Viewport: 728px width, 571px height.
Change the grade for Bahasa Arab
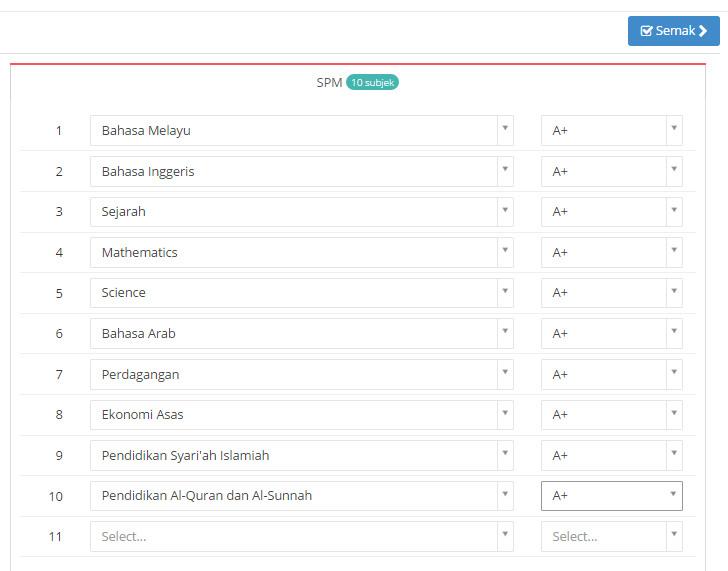(x=611, y=333)
